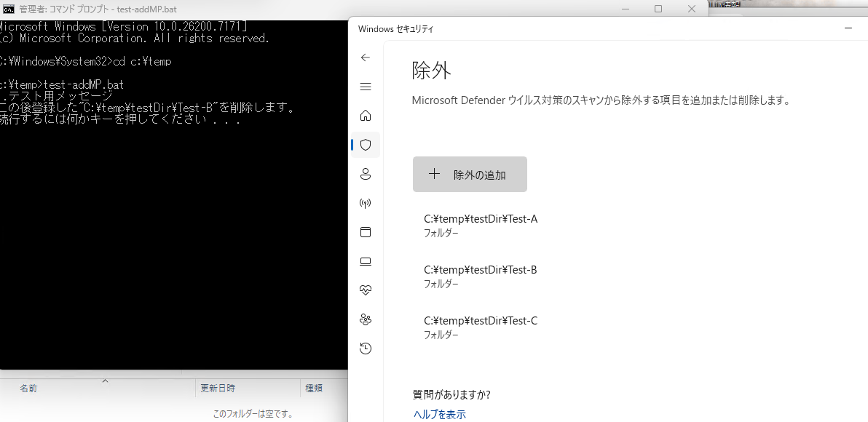The height and width of the screenshot is (422, 868).
Task: Sort by 更新日時 column in Explorer
Action: [218, 389]
